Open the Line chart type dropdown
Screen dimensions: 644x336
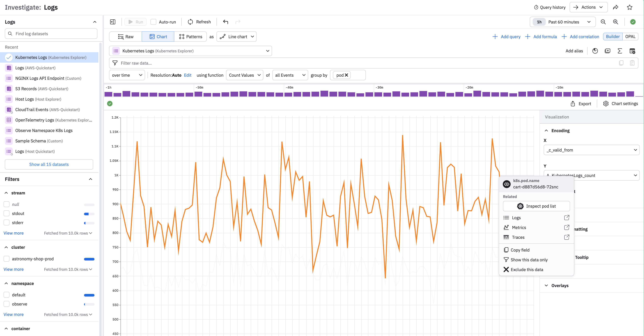(x=236, y=37)
